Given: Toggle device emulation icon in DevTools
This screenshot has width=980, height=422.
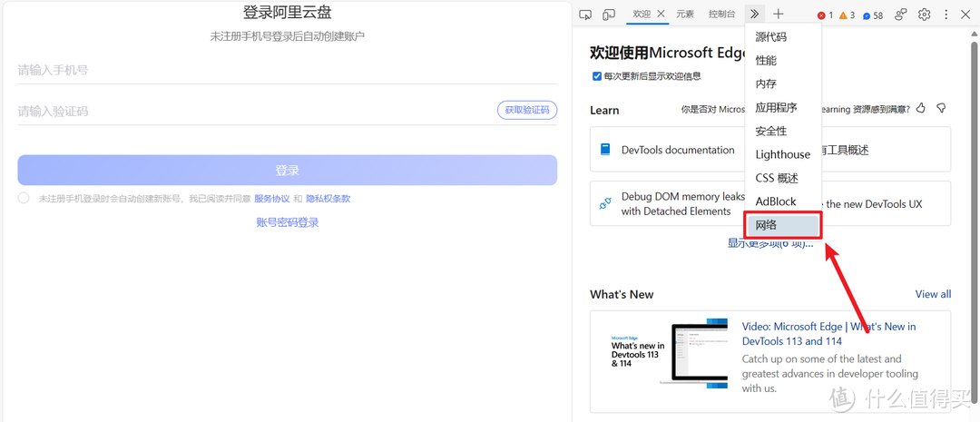Looking at the screenshot, I should click(x=608, y=15).
